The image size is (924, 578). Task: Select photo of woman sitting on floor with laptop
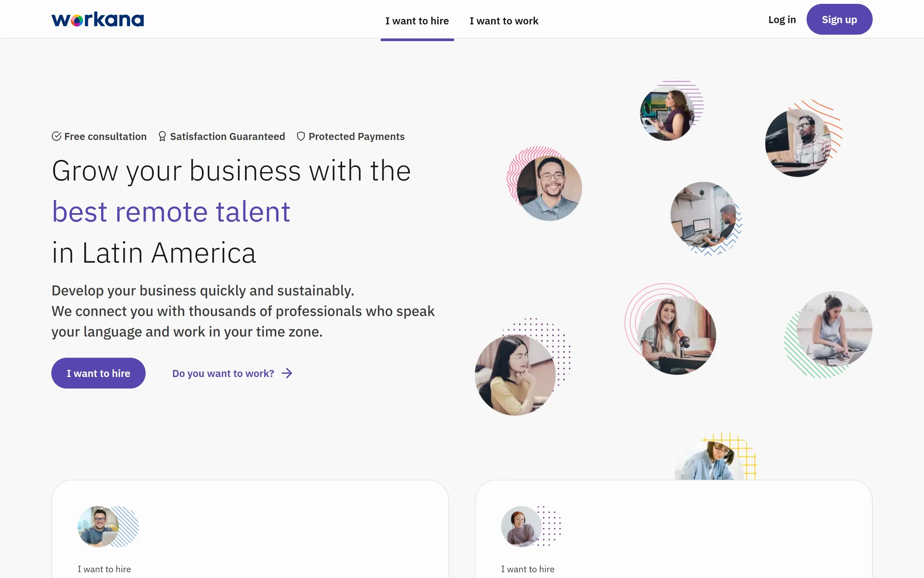835,329
